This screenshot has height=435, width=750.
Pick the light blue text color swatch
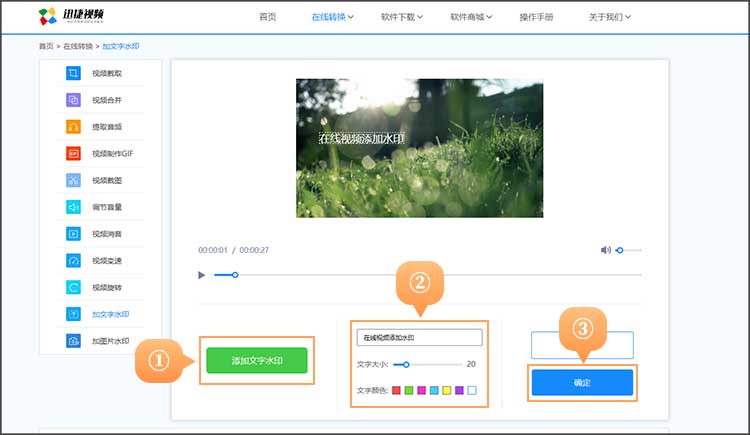point(434,390)
